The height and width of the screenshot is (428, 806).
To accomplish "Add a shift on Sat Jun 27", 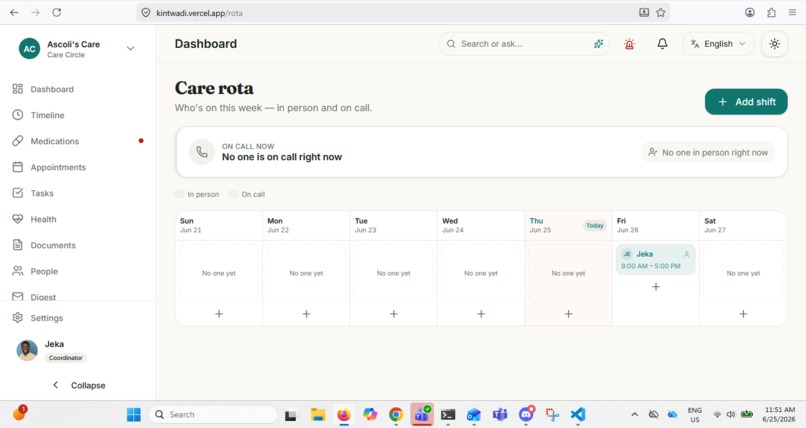I will (743, 314).
